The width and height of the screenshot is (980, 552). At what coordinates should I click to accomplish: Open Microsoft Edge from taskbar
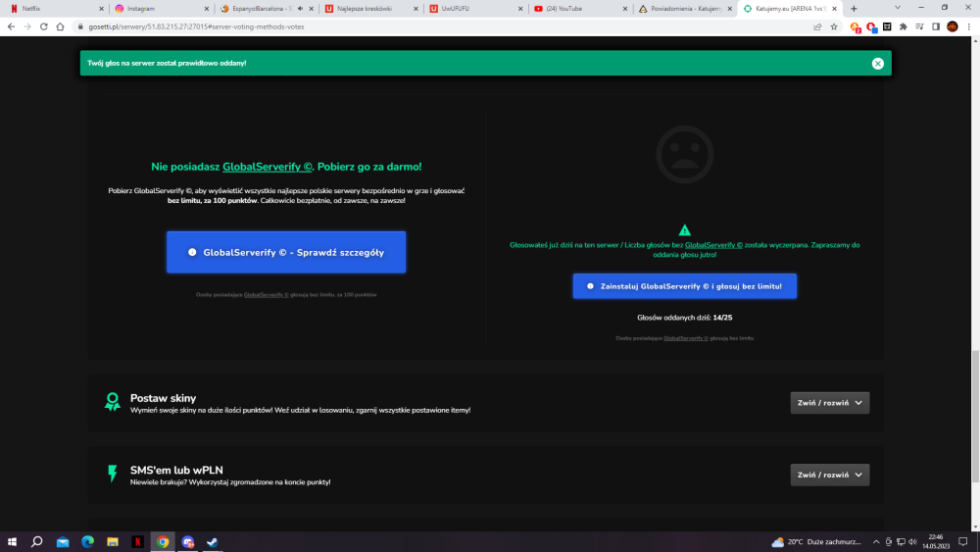click(87, 542)
